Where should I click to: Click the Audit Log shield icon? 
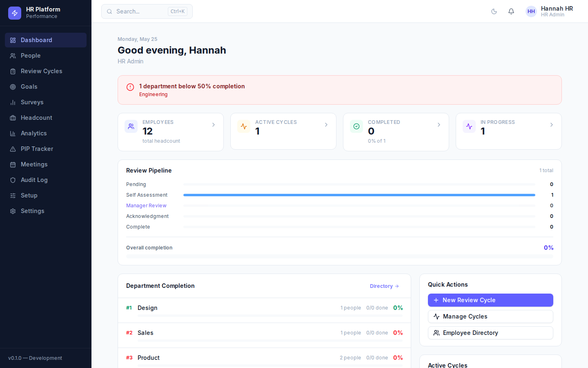coord(13,180)
